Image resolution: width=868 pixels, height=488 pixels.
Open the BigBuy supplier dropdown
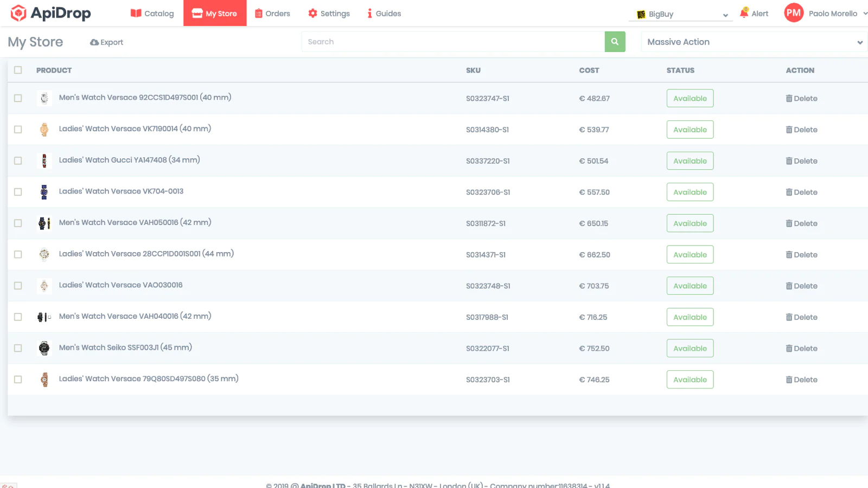click(680, 14)
